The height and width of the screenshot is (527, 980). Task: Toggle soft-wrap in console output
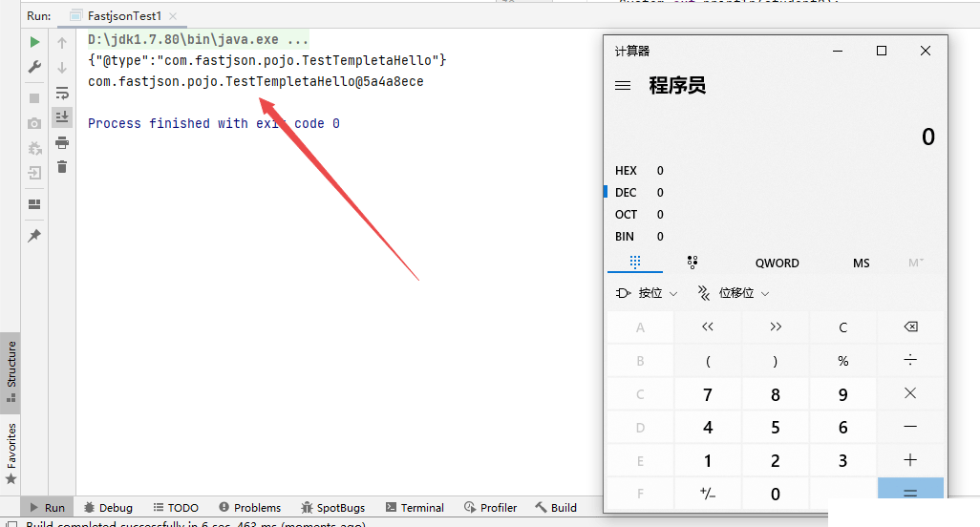(x=62, y=93)
